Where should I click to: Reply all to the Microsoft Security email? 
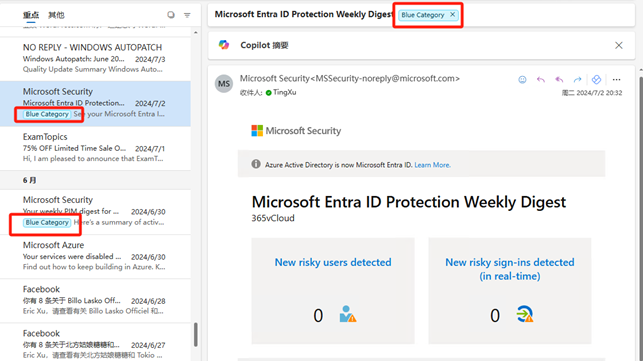click(559, 80)
